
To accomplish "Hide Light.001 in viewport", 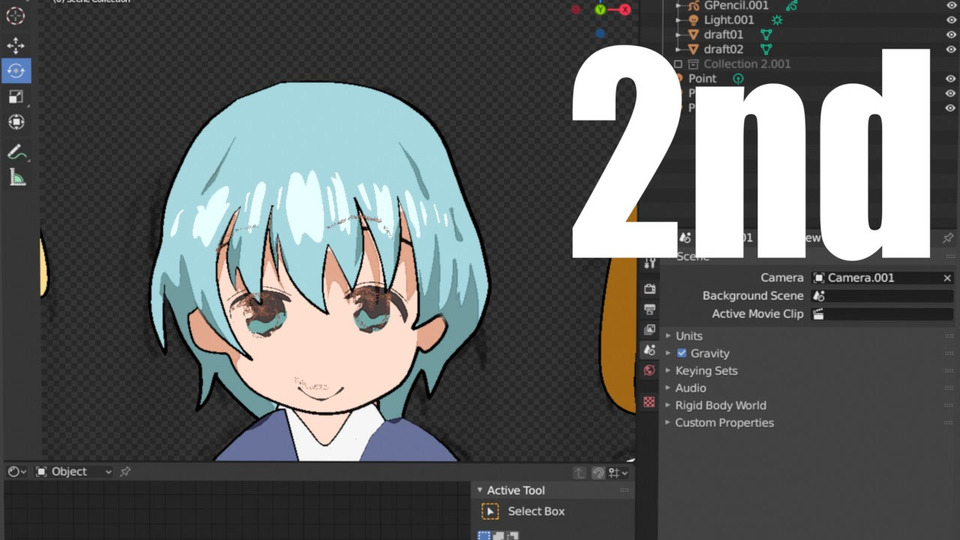I will click(951, 20).
